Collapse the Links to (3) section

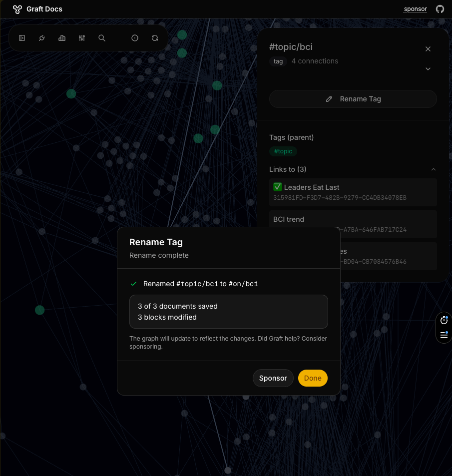434,169
